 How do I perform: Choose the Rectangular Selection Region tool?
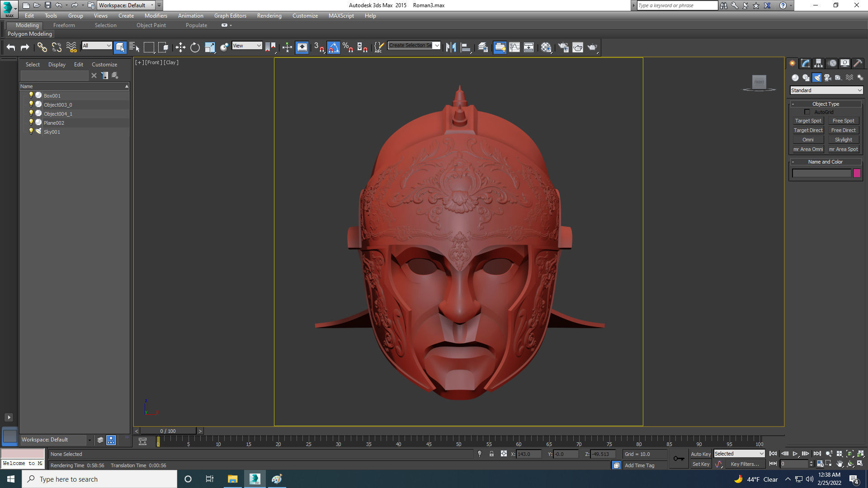pyautogui.click(x=149, y=47)
